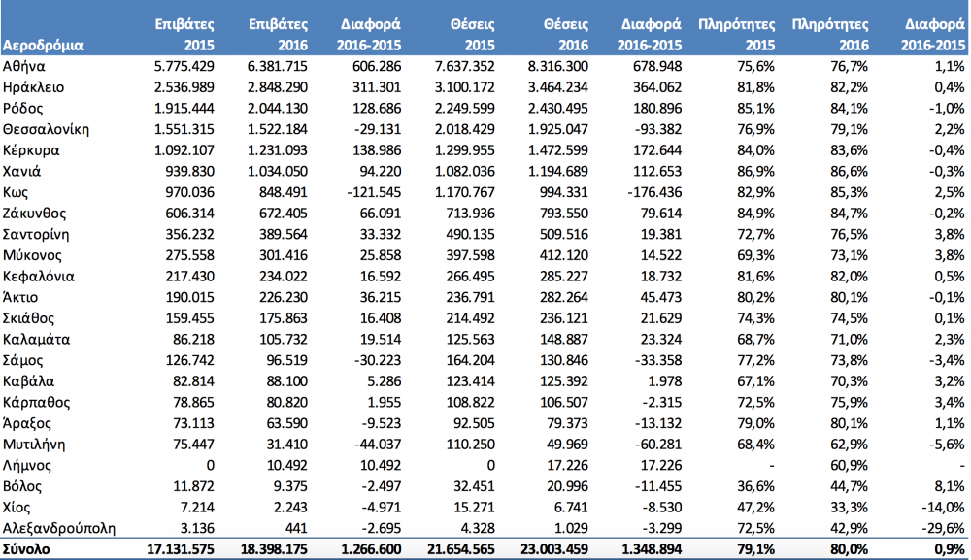971x560 pixels.
Task: Select the Επιβάτες 2015 column header
Action: (x=184, y=35)
